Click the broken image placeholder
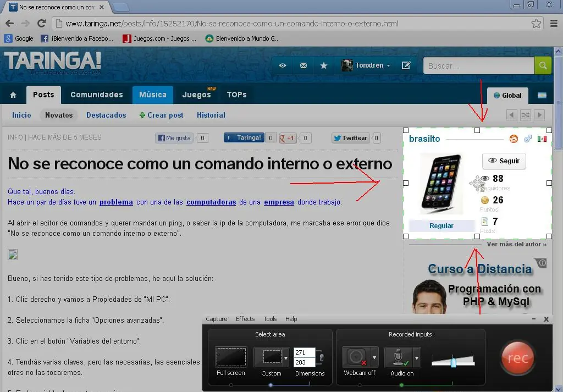This screenshot has width=563, height=392. (13, 255)
